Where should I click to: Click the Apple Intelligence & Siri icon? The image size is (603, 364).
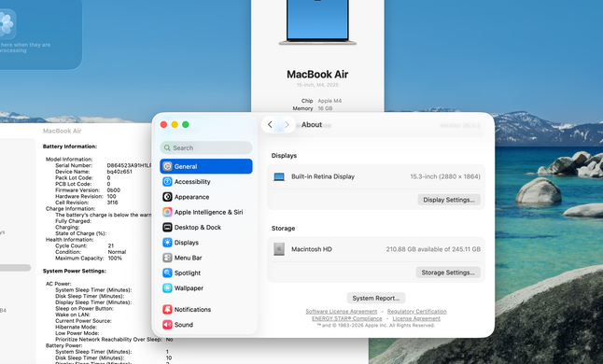167,212
